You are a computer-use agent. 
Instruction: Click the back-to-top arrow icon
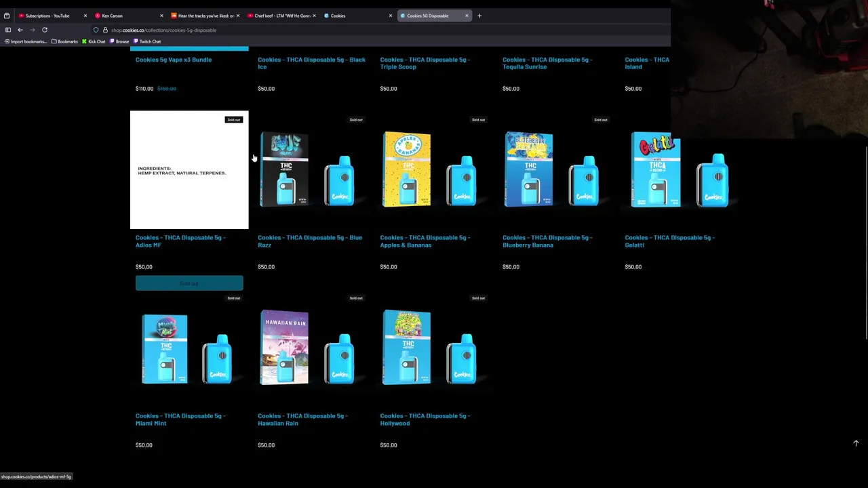pos(856,443)
